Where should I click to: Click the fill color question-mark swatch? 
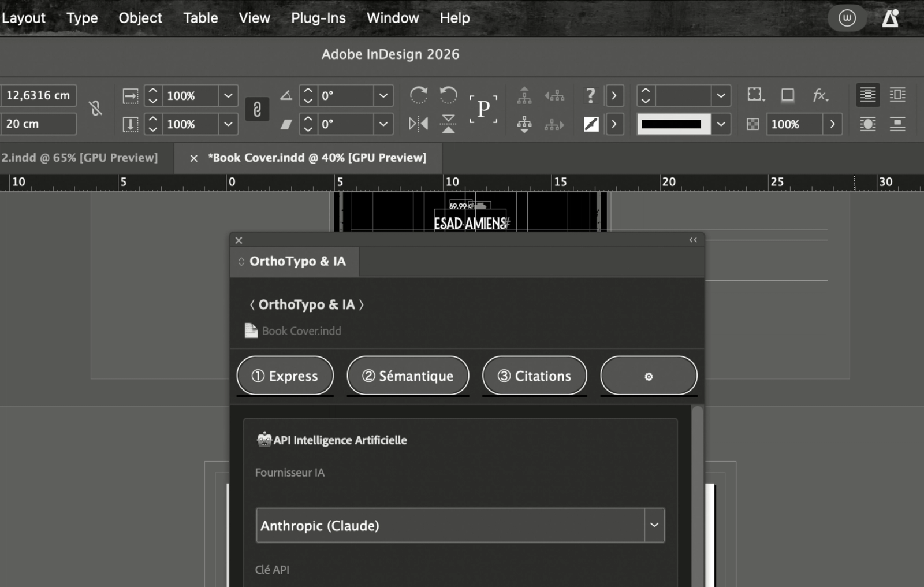[590, 95]
